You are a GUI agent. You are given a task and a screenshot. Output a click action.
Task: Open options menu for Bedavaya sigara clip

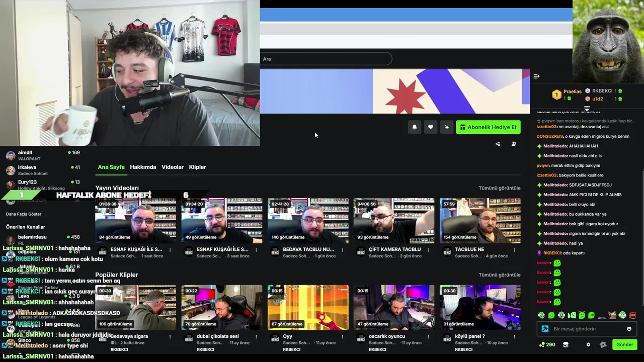click(170, 337)
